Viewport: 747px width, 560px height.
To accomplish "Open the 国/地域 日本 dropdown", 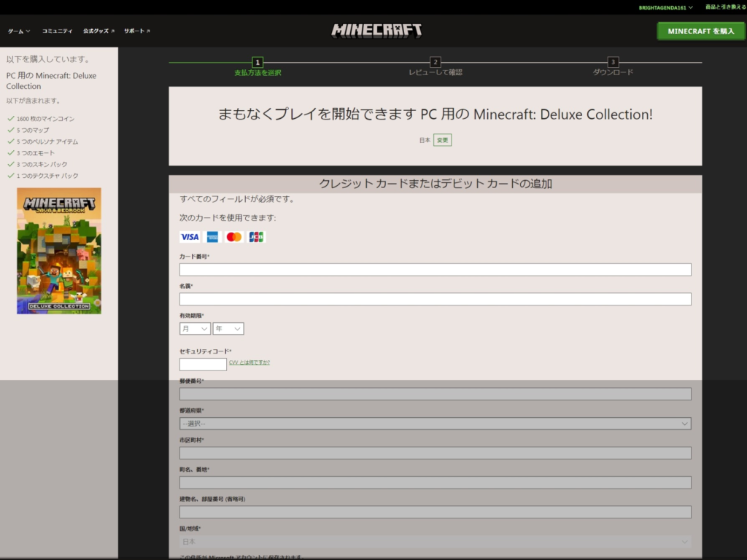I will pos(436,542).
